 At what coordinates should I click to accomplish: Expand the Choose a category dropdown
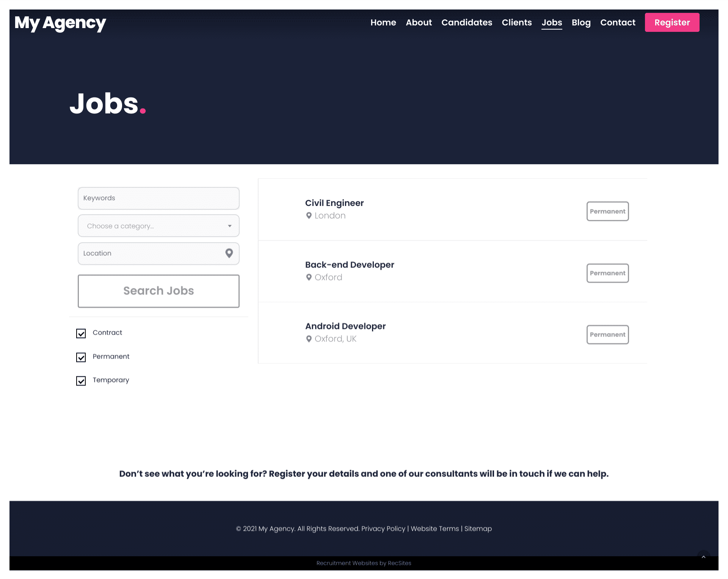coord(158,226)
